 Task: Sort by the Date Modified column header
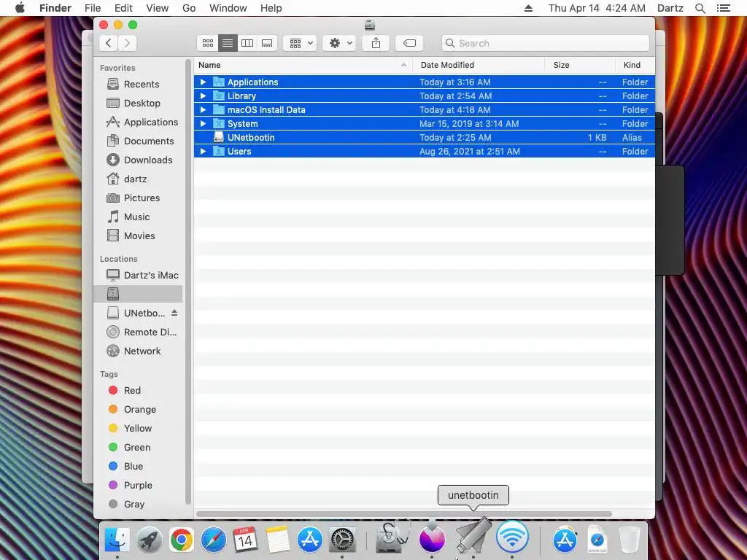(479, 65)
